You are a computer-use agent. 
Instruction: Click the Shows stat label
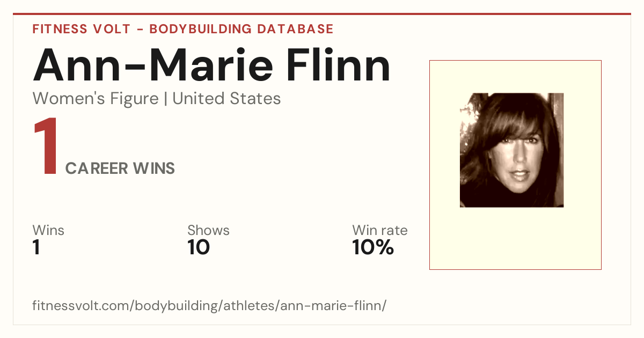[x=208, y=230]
